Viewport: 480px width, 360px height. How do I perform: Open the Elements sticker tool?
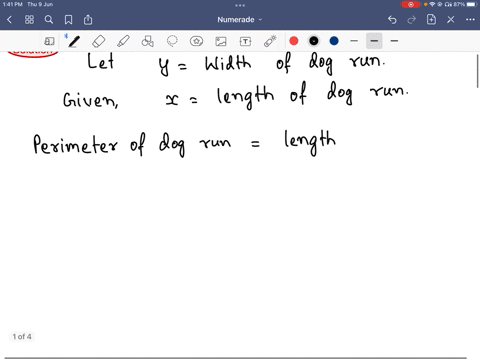point(196,41)
